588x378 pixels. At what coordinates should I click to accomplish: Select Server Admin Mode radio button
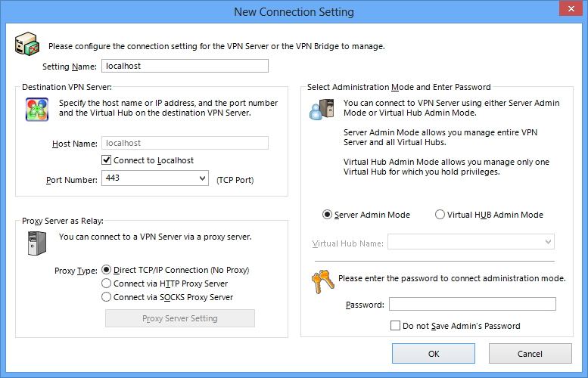pos(327,215)
